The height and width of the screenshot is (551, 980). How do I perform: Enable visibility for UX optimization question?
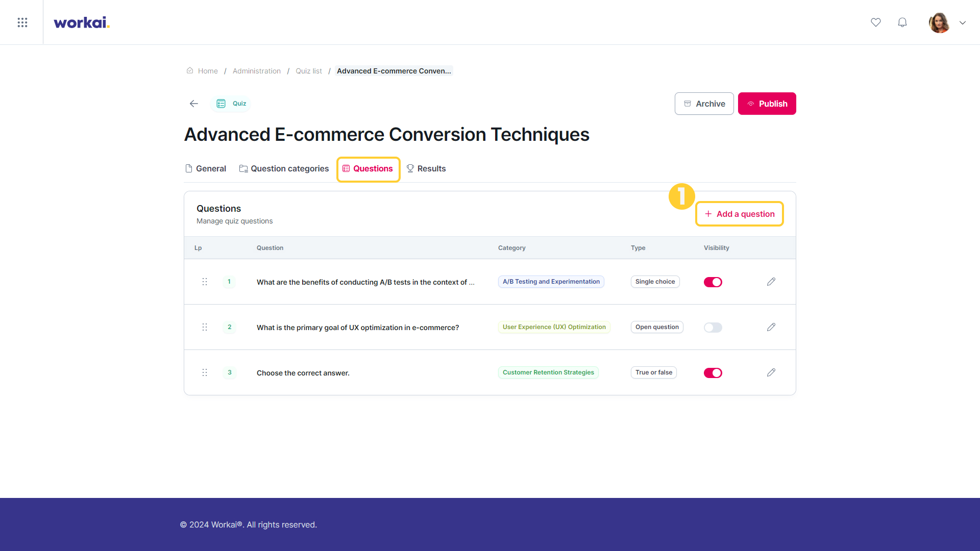click(x=713, y=328)
